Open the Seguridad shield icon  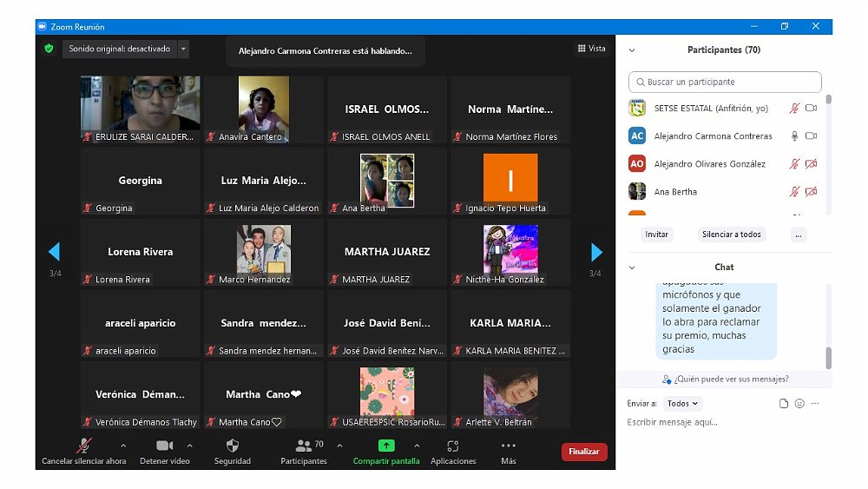(x=232, y=446)
